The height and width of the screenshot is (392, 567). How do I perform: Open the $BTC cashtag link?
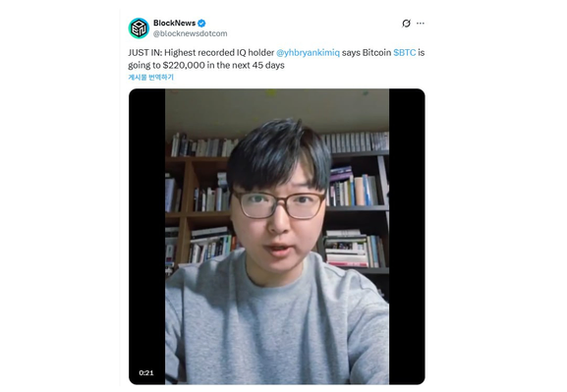click(x=404, y=53)
